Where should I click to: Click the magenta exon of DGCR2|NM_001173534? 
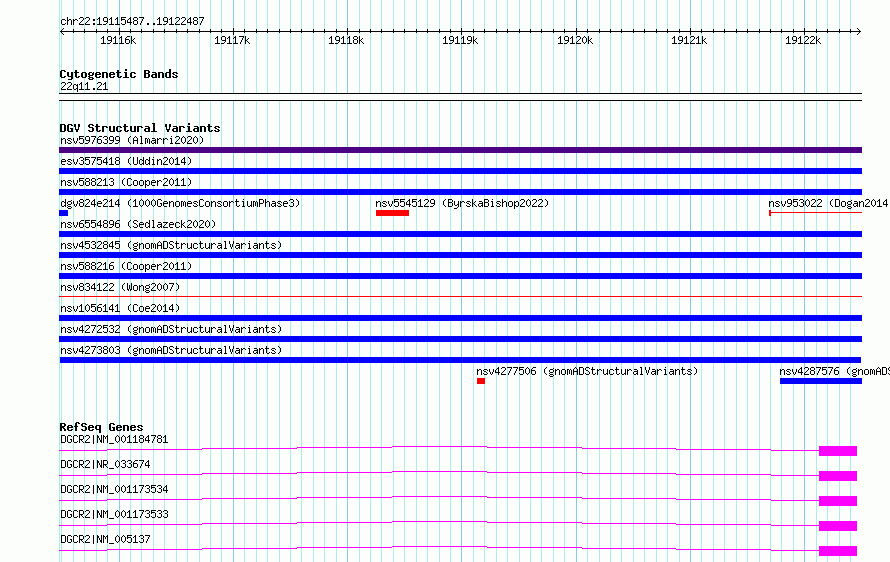(838, 501)
